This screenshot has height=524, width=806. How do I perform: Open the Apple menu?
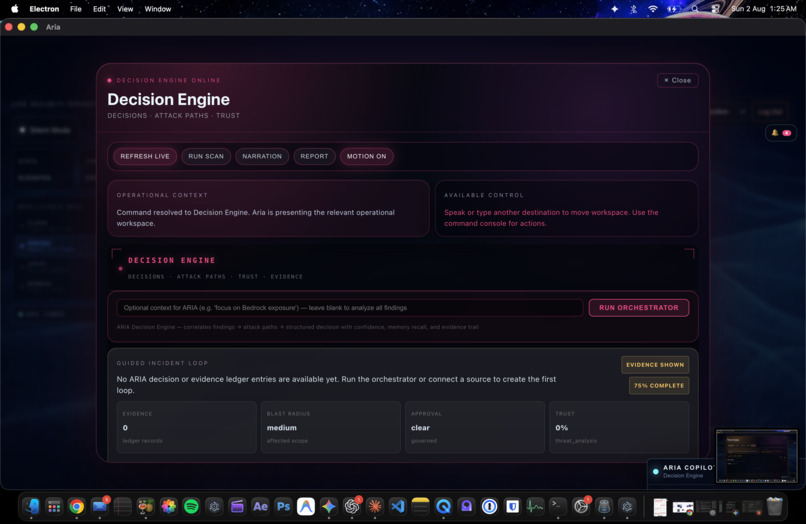[x=14, y=9]
